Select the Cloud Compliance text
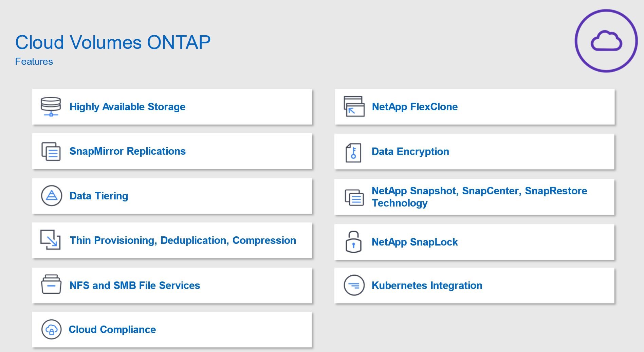644x352 pixels. (x=112, y=330)
